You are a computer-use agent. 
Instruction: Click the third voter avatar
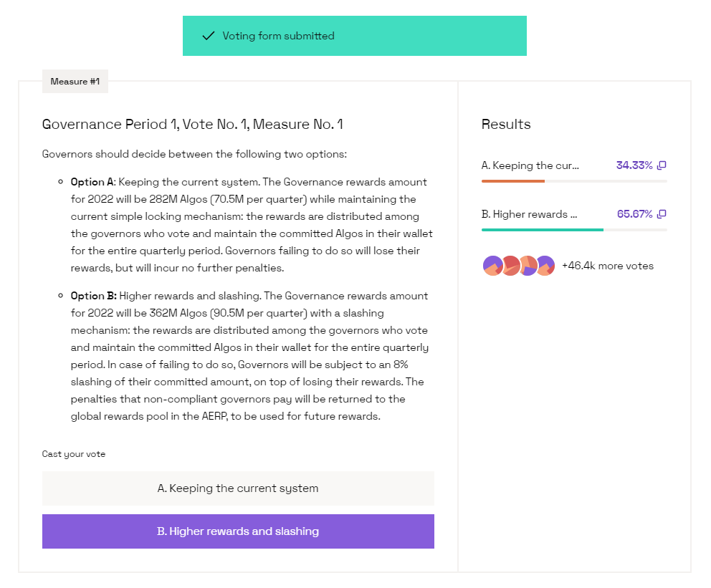pos(528,266)
